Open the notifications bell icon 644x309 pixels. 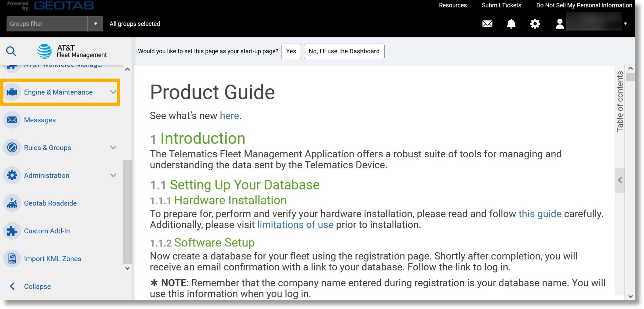tap(511, 24)
